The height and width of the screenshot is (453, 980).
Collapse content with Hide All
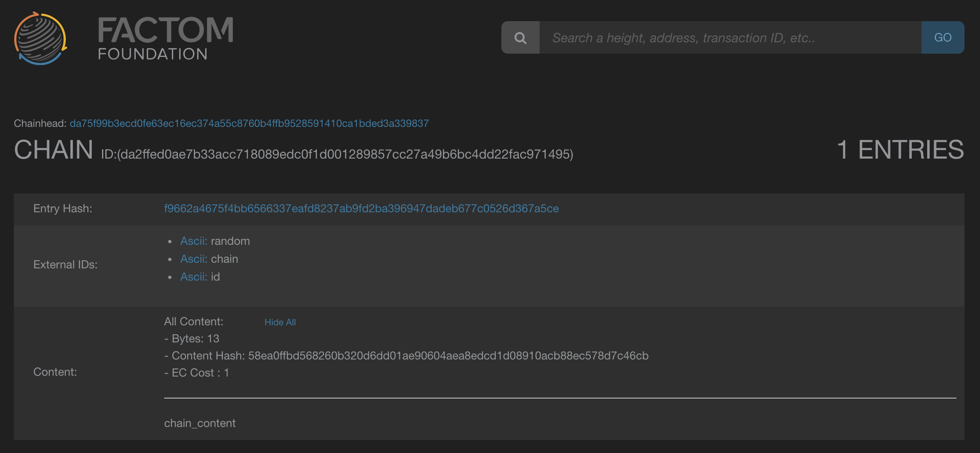[280, 322]
